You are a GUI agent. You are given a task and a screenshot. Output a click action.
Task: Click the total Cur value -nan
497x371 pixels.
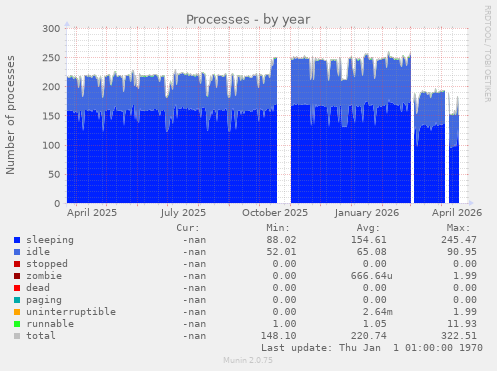tap(194, 336)
